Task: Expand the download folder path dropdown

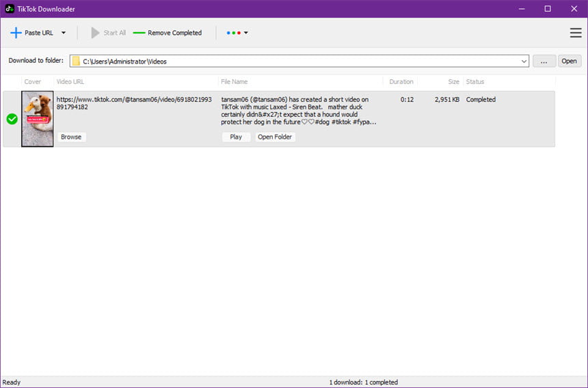Action: point(524,61)
